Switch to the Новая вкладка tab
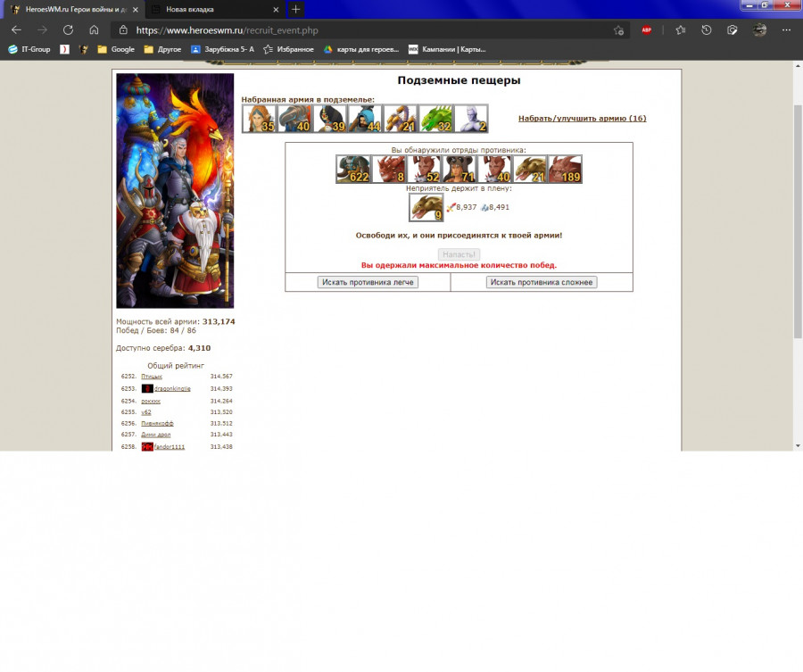The height and width of the screenshot is (672, 803). pyautogui.click(x=215, y=9)
